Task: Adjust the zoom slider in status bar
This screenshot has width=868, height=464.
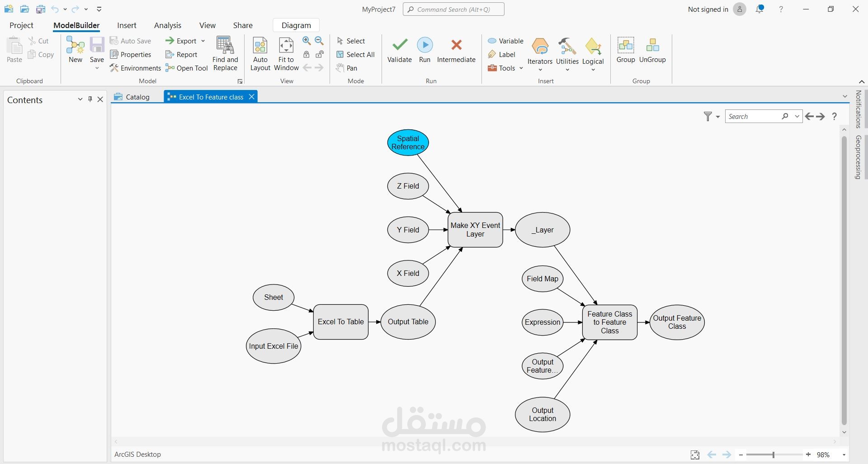Action: point(774,455)
